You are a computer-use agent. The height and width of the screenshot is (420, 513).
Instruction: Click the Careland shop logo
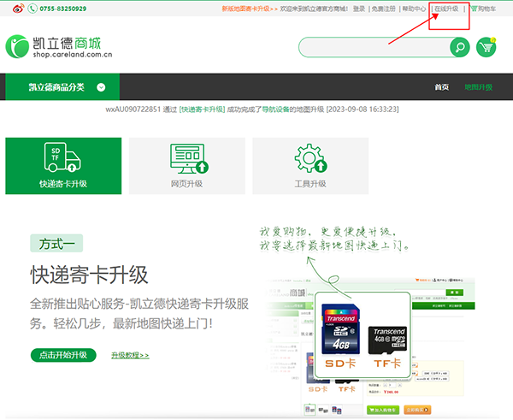(x=60, y=48)
